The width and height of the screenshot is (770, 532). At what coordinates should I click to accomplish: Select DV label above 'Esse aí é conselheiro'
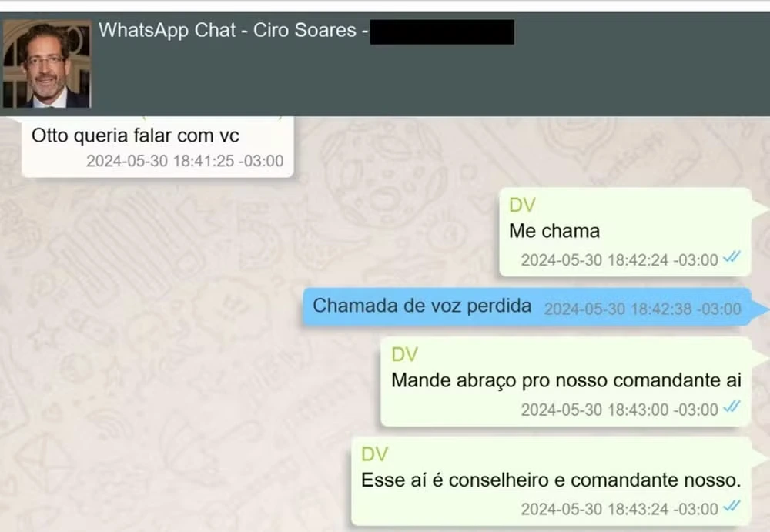[x=374, y=454]
